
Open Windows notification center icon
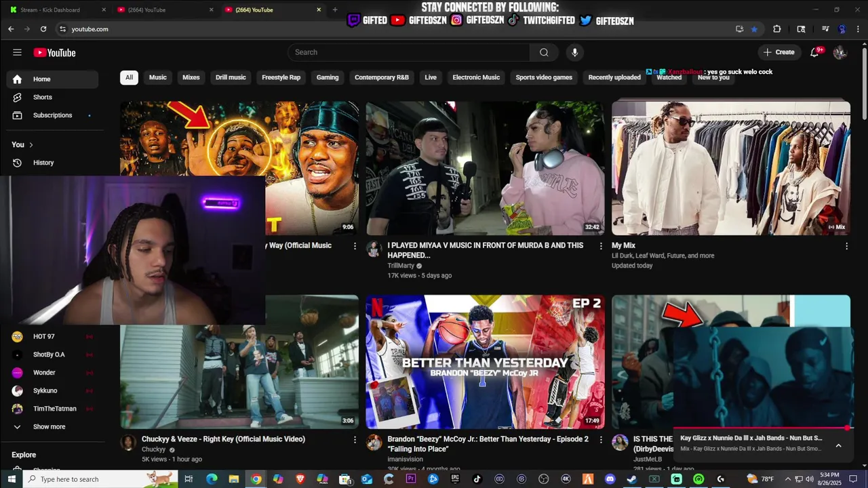(x=852, y=479)
